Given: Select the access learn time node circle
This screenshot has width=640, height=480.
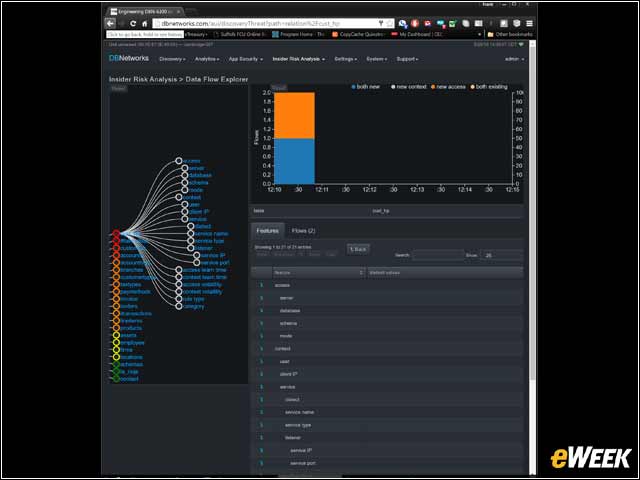Looking at the screenshot, I should tap(178, 270).
